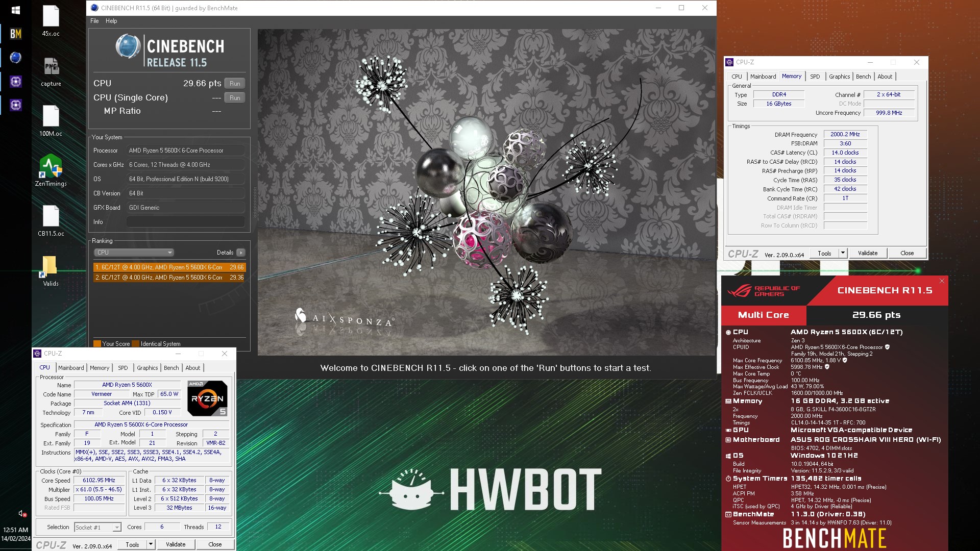This screenshot has width=980, height=551.
Task: Run the CPU multi-core test
Action: pos(235,83)
